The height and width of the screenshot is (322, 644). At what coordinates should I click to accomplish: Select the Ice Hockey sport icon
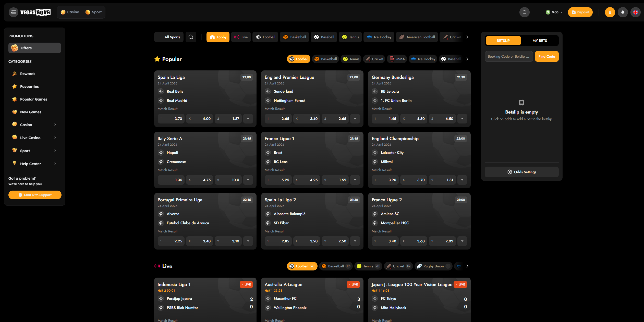(379, 37)
